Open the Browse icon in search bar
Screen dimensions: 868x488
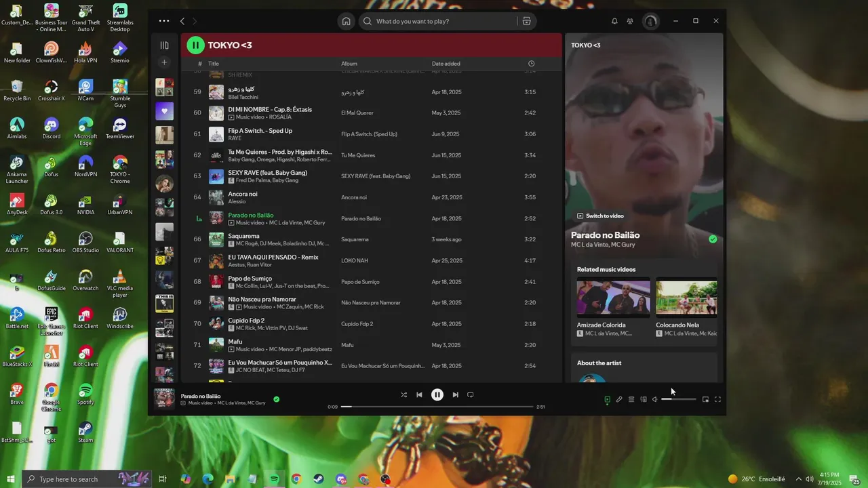526,21
